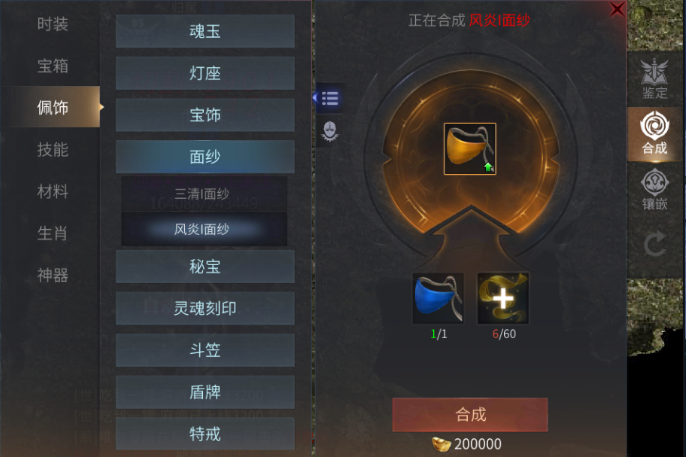The height and width of the screenshot is (457, 686).
Task: Collapse the 面纱 category
Action: (205, 157)
